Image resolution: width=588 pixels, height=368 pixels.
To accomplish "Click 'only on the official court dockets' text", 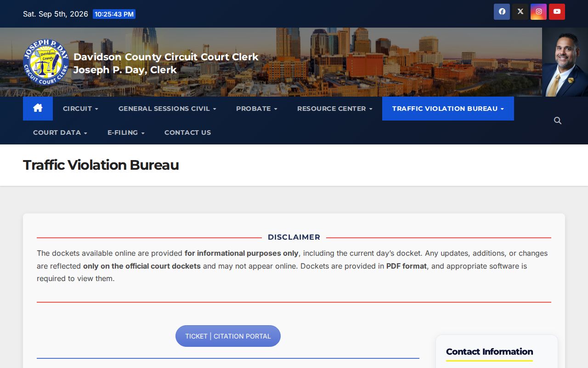I will pyautogui.click(x=142, y=266).
